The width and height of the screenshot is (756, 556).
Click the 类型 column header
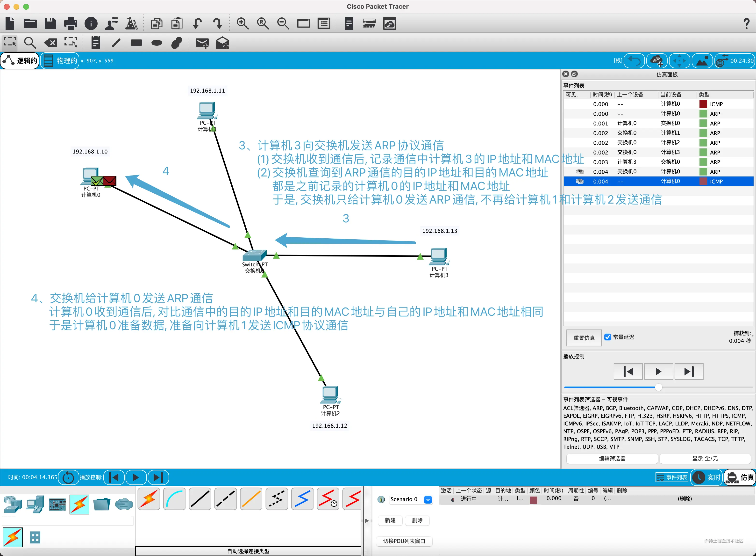click(704, 95)
